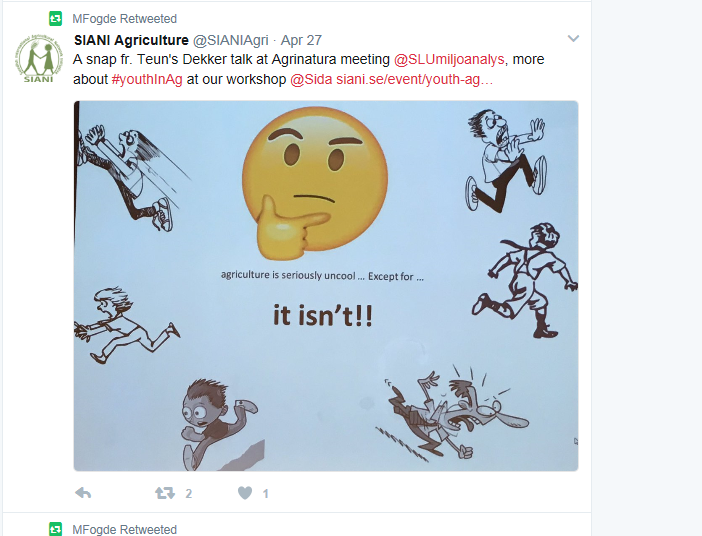702x536 pixels.
Task: Like the tweet with the heart icon
Action: [245, 493]
